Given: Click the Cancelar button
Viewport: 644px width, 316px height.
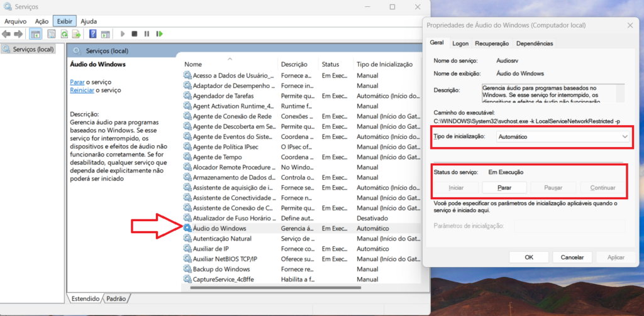Looking at the screenshot, I should (x=572, y=258).
